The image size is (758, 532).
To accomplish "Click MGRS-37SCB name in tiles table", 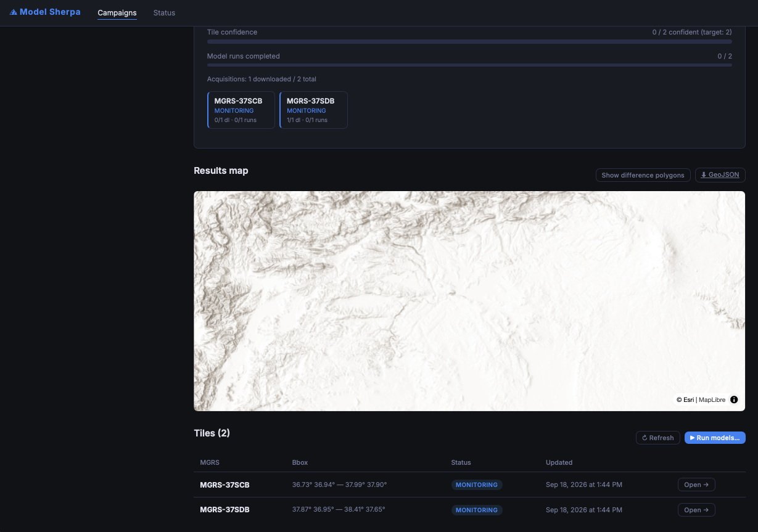I will click(225, 485).
